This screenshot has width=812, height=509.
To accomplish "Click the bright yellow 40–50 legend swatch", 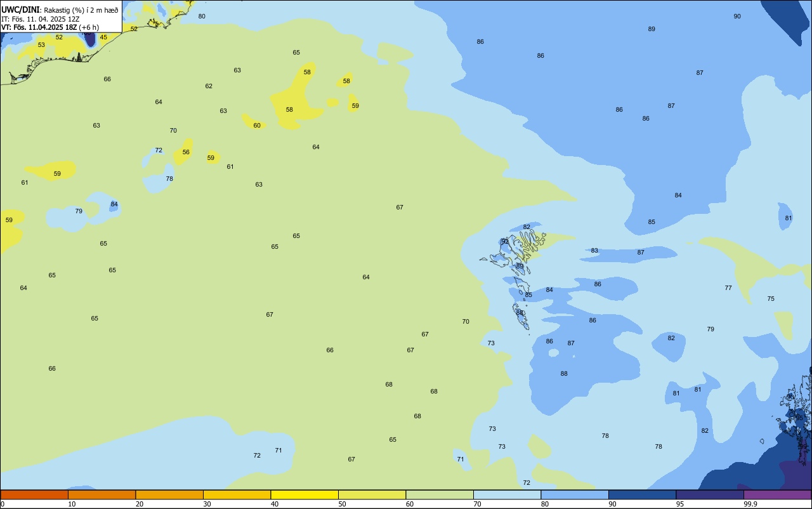I will pyautogui.click(x=304, y=494).
